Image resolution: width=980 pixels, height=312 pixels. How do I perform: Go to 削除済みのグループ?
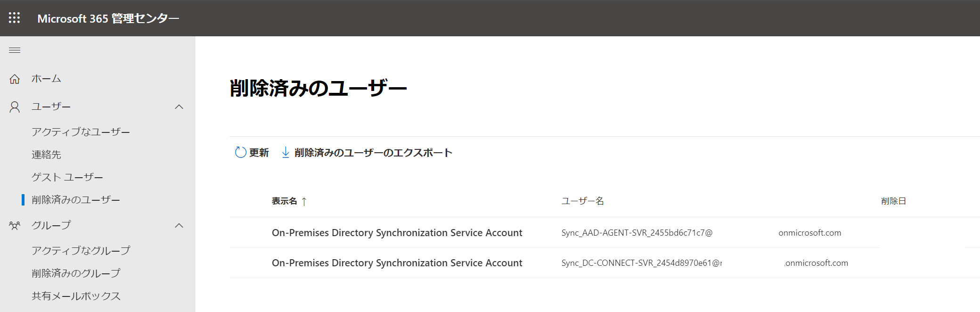point(76,273)
